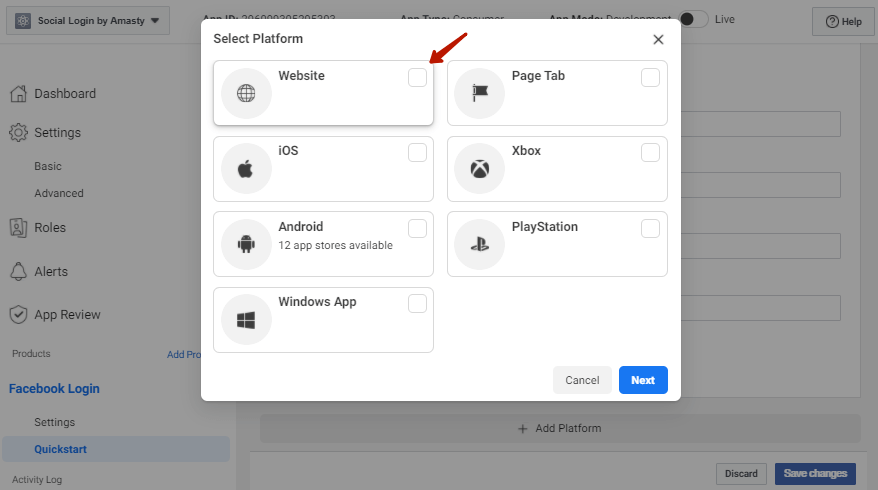
Task: Click the Help button
Action: pos(843,21)
